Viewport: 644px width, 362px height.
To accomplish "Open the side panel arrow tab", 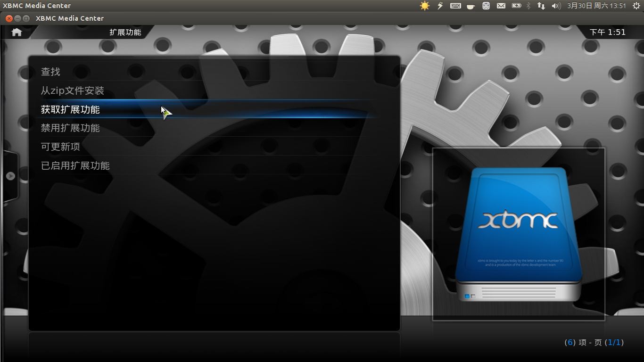I will click(10, 176).
